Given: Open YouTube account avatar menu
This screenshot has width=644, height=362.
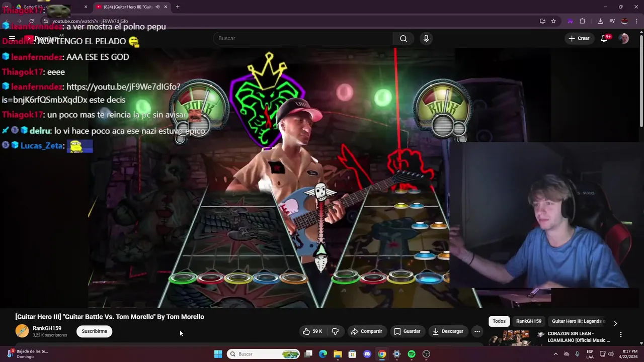Looking at the screenshot, I should pyautogui.click(x=624, y=39).
